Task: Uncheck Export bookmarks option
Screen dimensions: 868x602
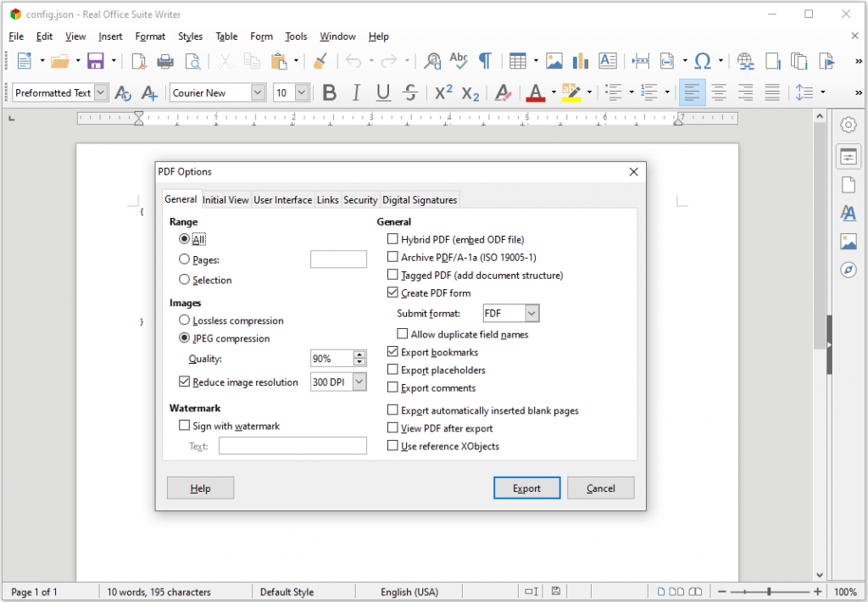Action: point(392,352)
